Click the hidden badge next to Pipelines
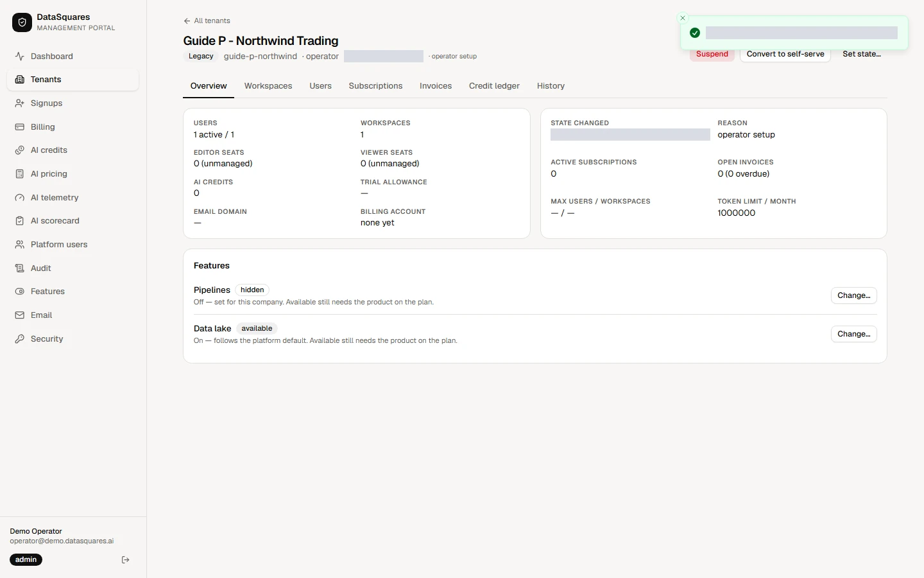 [x=252, y=290]
